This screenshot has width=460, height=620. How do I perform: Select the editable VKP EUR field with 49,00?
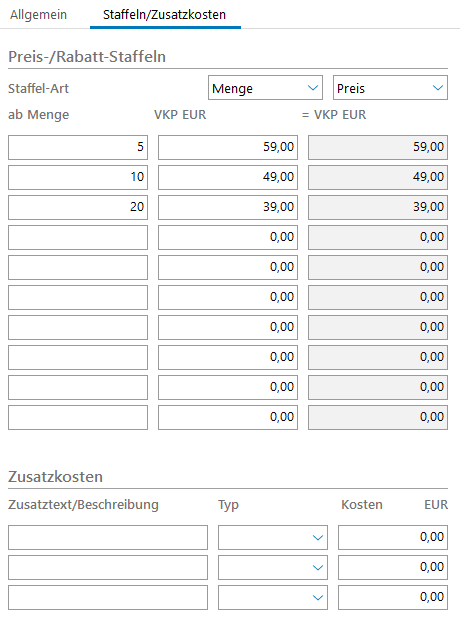point(228,177)
